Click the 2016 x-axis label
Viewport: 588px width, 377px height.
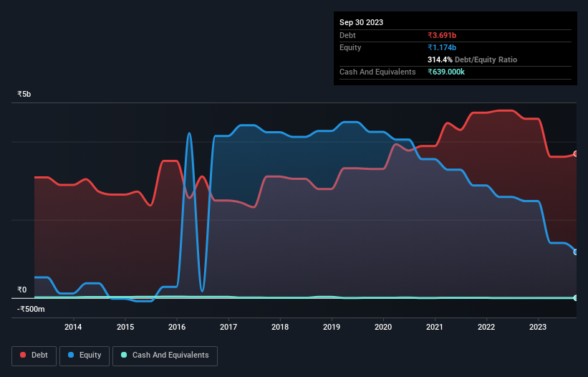click(177, 327)
